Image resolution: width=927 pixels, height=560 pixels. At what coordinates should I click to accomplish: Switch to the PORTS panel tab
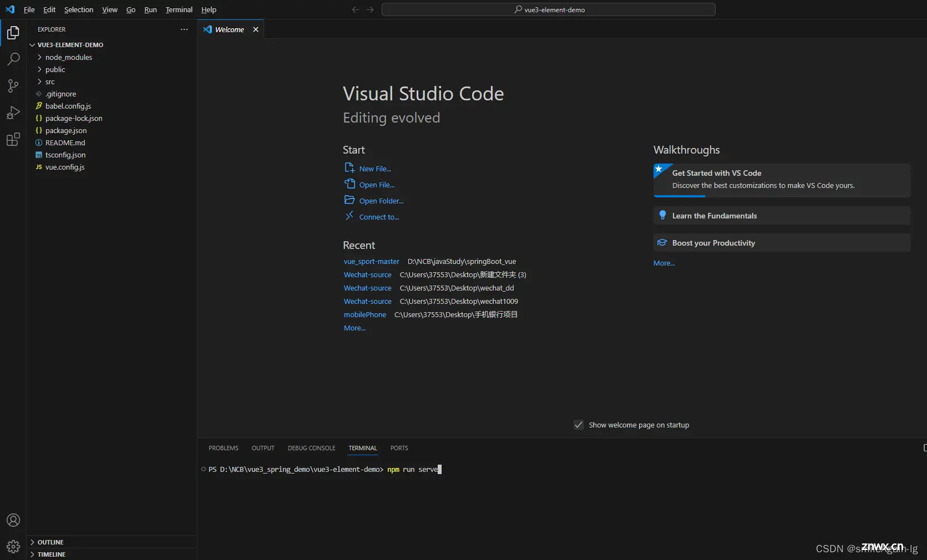coord(399,448)
